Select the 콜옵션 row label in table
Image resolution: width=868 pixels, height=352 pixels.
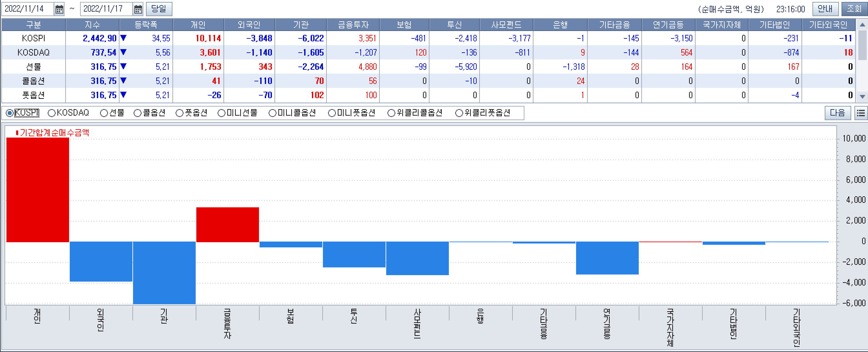[34, 81]
